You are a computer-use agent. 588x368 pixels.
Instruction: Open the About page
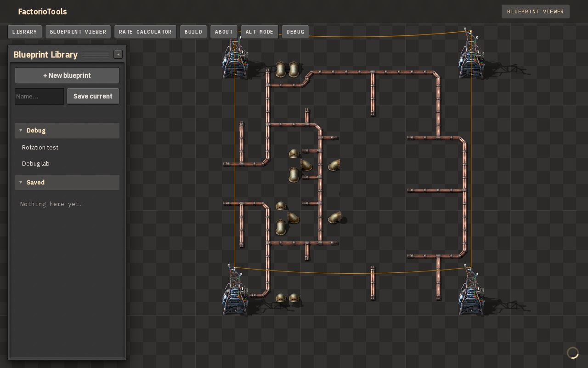click(224, 32)
